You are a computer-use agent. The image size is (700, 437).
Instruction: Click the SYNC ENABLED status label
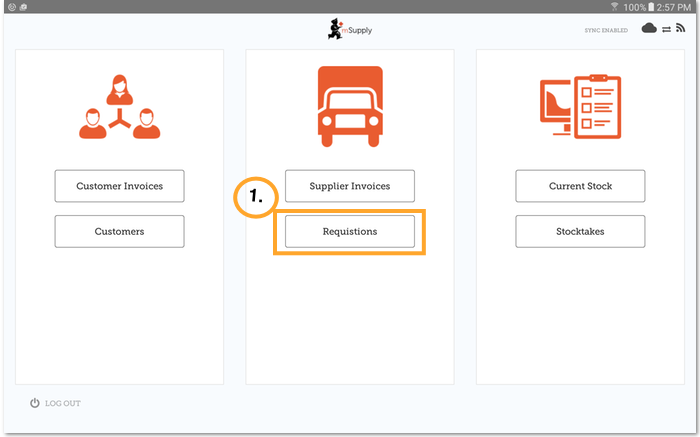tap(606, 30)
